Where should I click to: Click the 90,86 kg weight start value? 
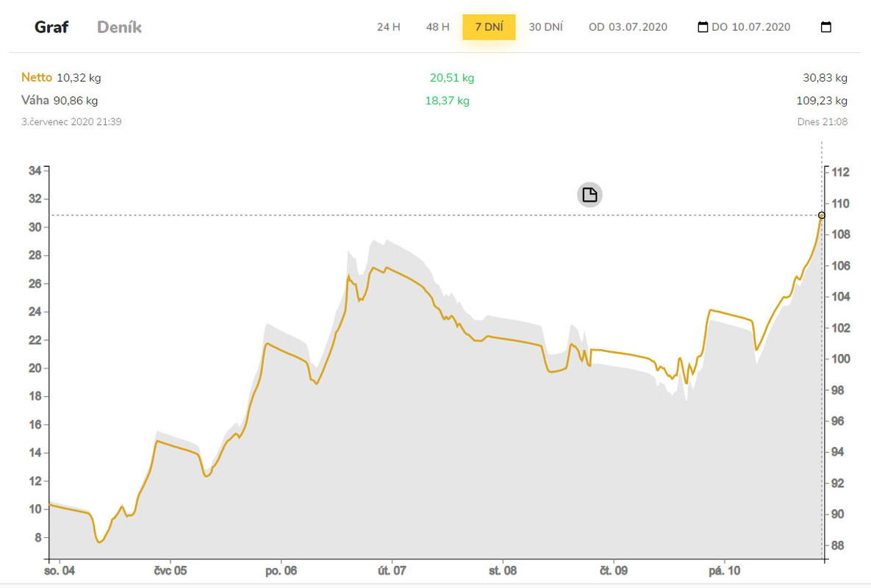click(x=76, y=101)
